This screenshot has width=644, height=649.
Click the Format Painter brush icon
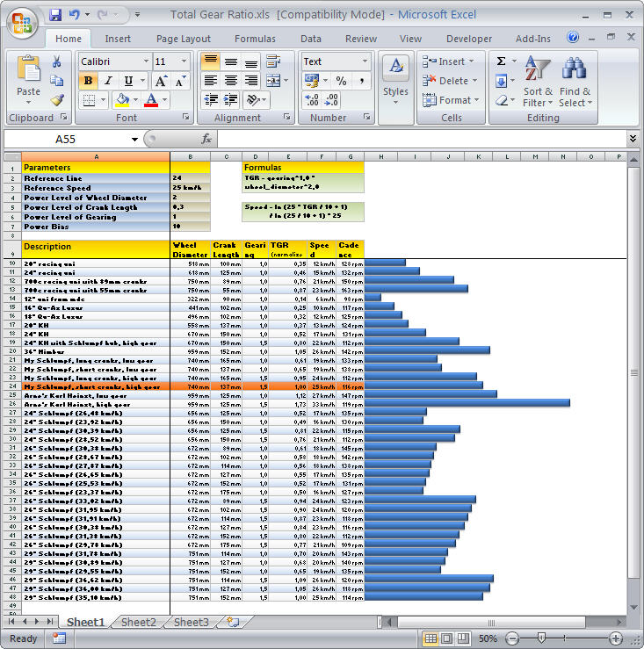(x=56, y=100)
